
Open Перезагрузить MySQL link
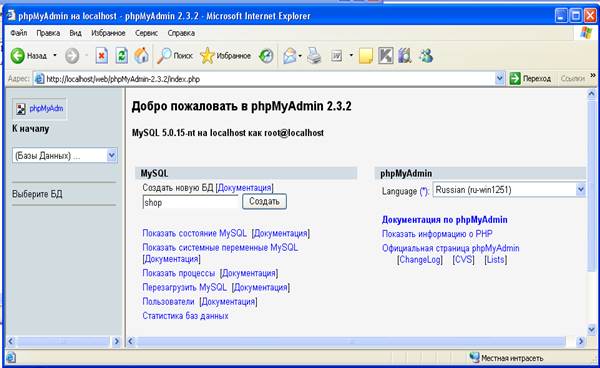pyautogui.click(x=184, y=287)
